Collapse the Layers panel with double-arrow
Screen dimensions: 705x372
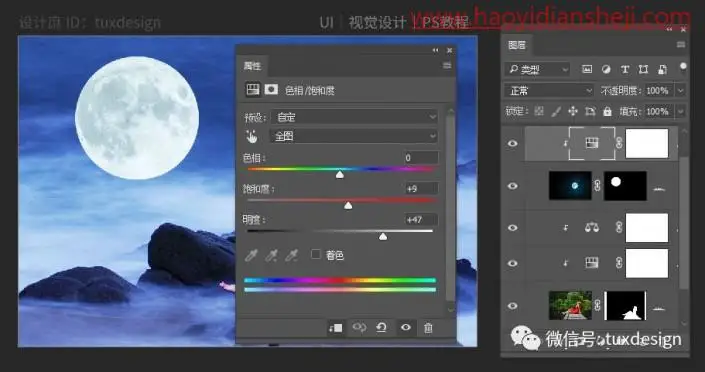[x=669, y=29]
